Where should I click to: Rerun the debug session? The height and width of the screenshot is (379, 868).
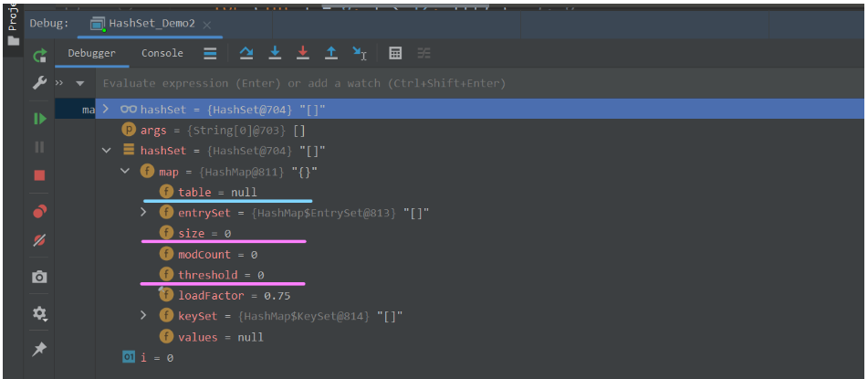(x=39, y=56)
